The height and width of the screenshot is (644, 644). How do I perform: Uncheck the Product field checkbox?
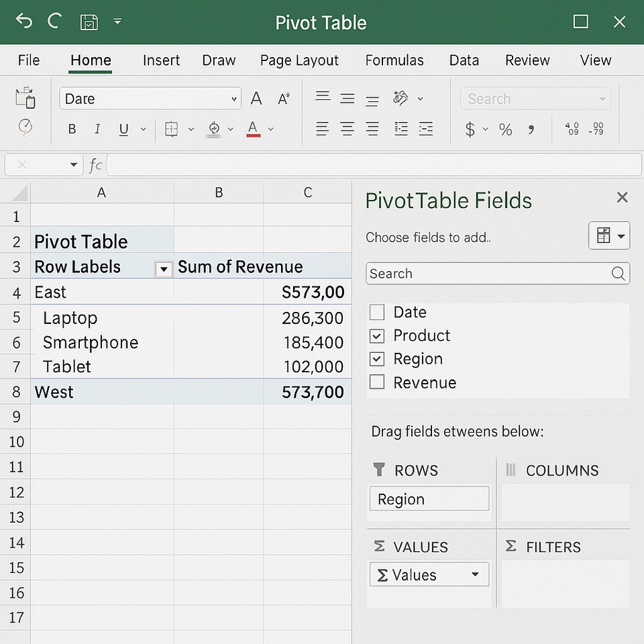tap(377, 335)
